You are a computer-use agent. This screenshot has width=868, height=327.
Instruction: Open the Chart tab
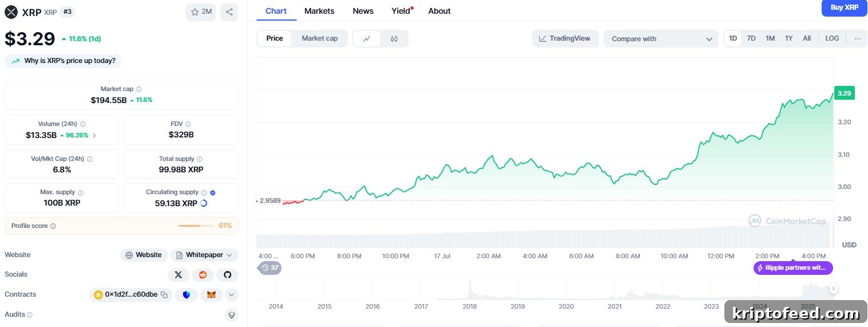tap(276, 11)
